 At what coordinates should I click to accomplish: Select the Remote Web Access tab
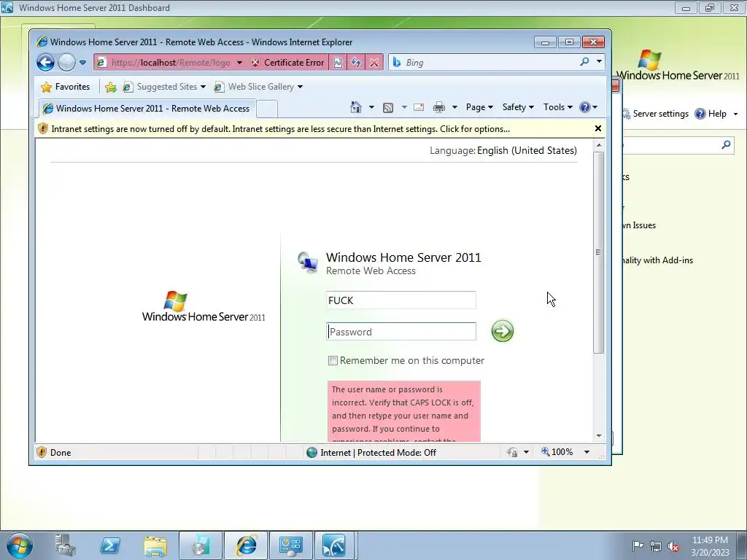(147, 109)
